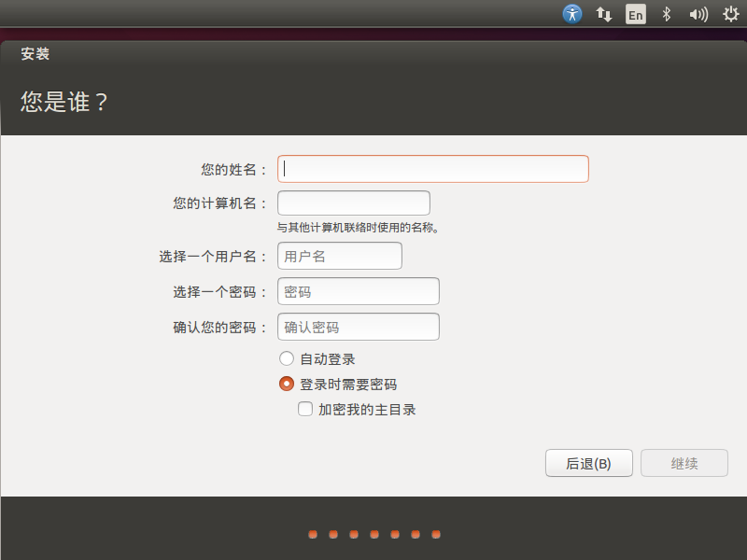Click the 选择一个密码 label

(220, 292)
